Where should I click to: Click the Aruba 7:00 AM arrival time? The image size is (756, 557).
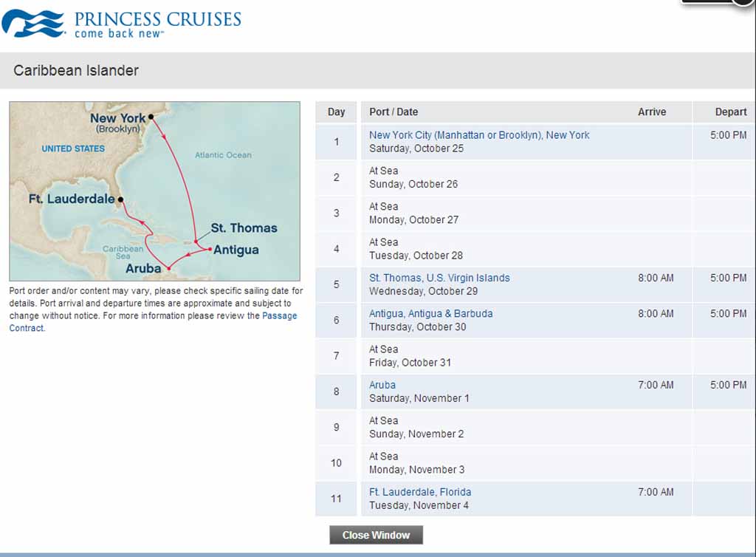tap(656, 385)
